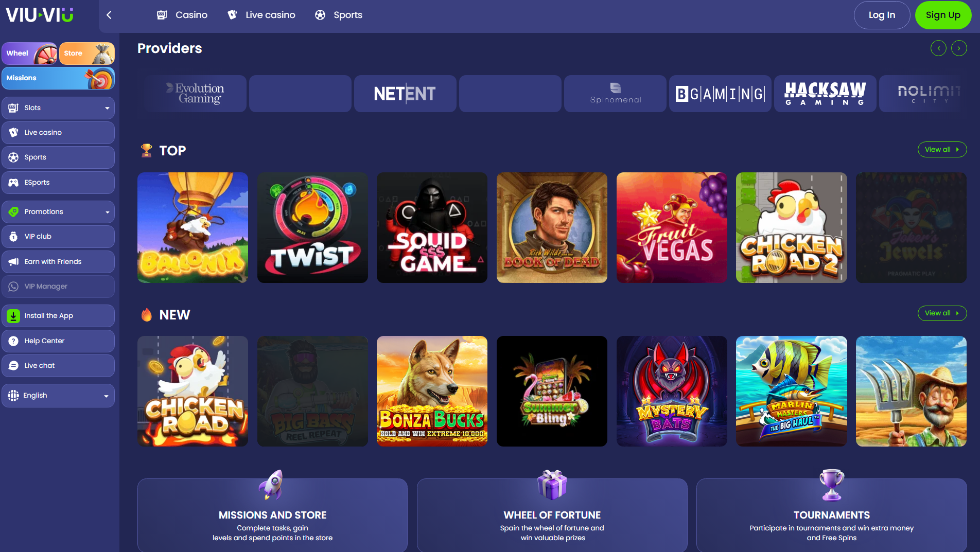Viewport: 980px width, 552px height.
Task: Click the Help Center question mark icon
Action: click(x=13, y=341)
